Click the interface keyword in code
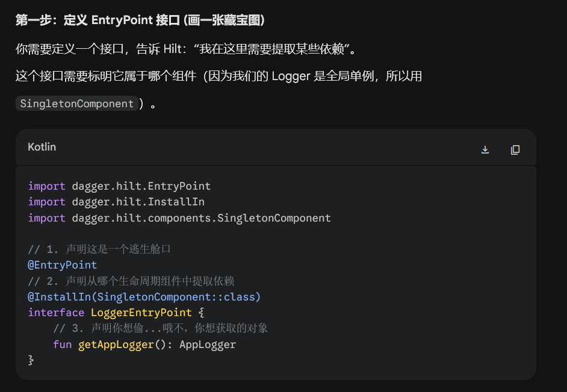The width and height of the screenshot is (567, 392). 56,313
